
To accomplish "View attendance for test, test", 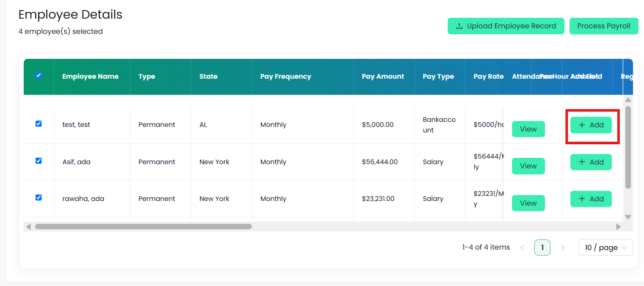I will (x=528, y=129).
